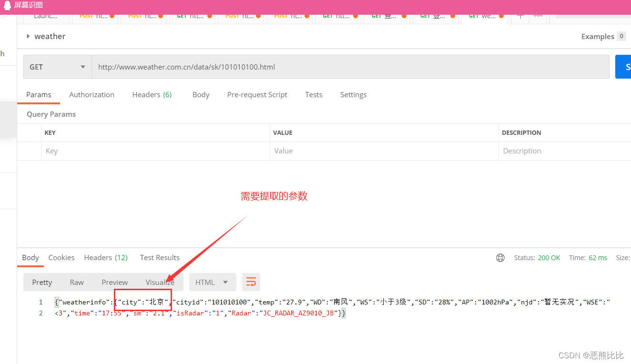Screen dimensions: 631x364
Task: Click the KEY column header
Action: pos(50,132)
